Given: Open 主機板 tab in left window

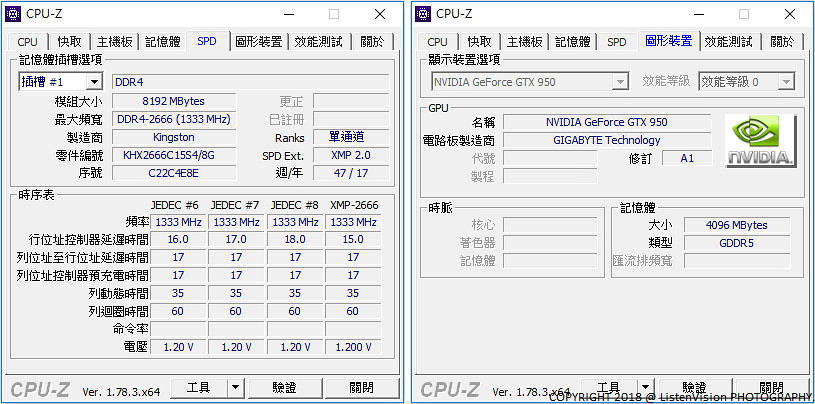Looking at the screenshot, I should (x=115, y=42).
